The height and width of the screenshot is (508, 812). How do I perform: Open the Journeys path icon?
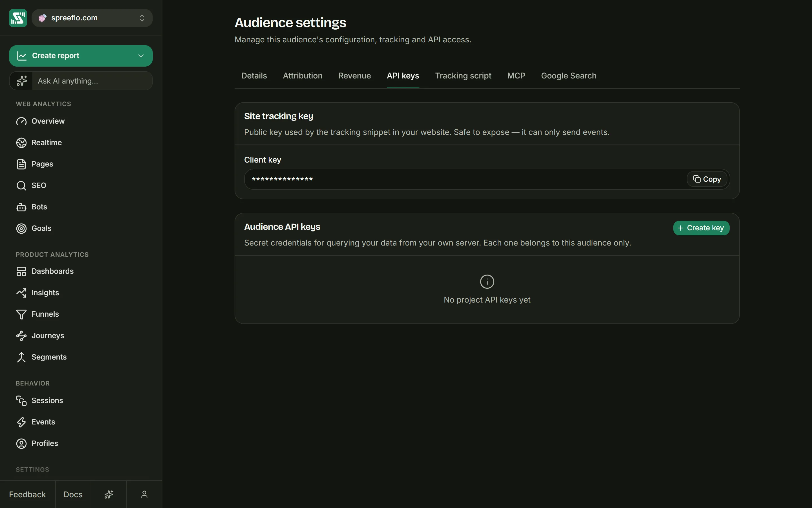[x=21, y=336]
